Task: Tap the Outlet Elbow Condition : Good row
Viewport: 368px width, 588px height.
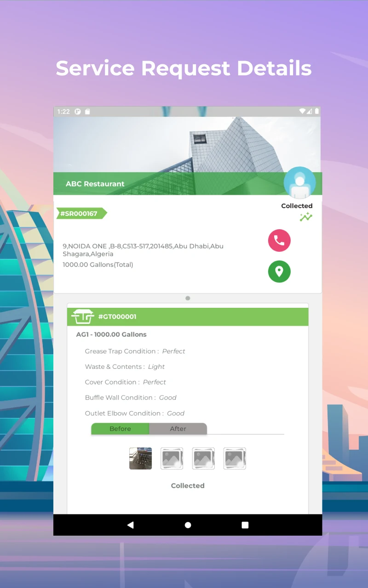Action: coord(135,413)
